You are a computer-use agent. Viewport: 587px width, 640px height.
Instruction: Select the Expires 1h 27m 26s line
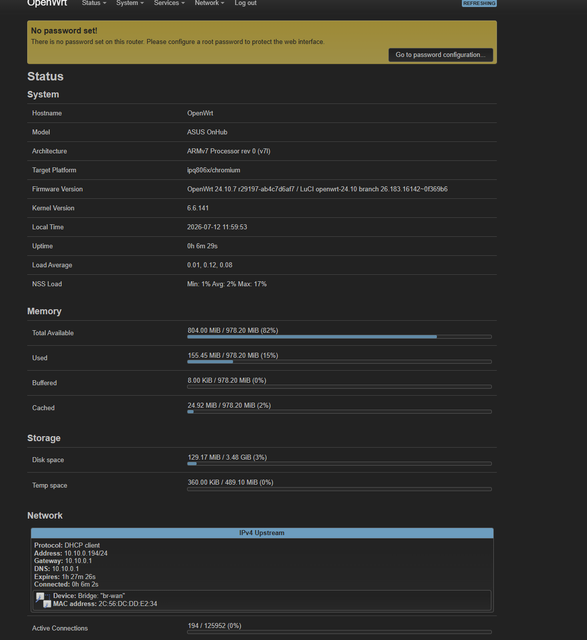pos(64,577)
